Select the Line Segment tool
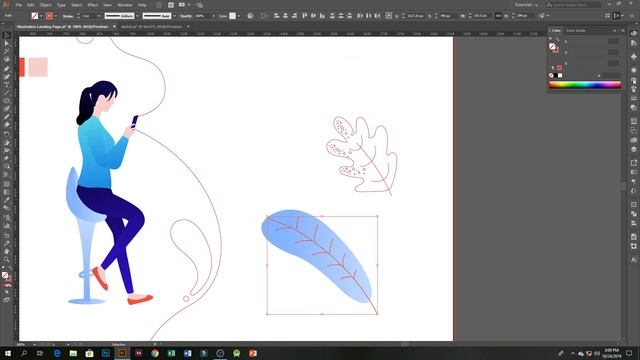This screenshot has width=640, height=360. coord(7,93)
